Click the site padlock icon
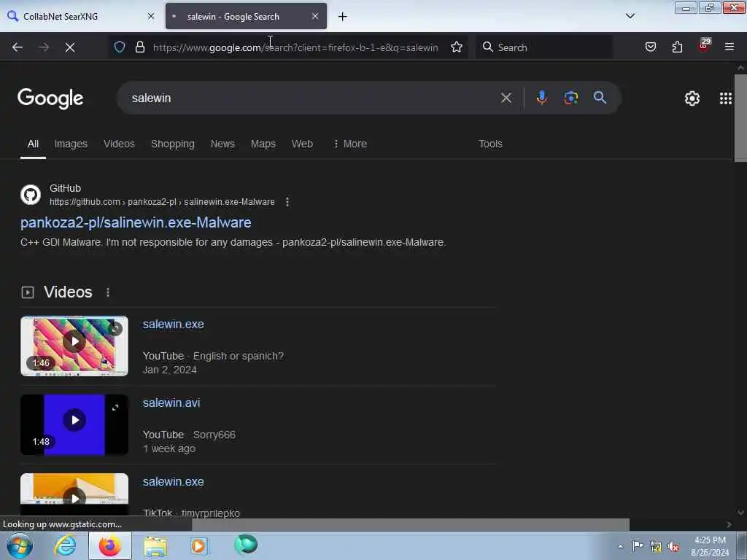 (x=139, y=47)
